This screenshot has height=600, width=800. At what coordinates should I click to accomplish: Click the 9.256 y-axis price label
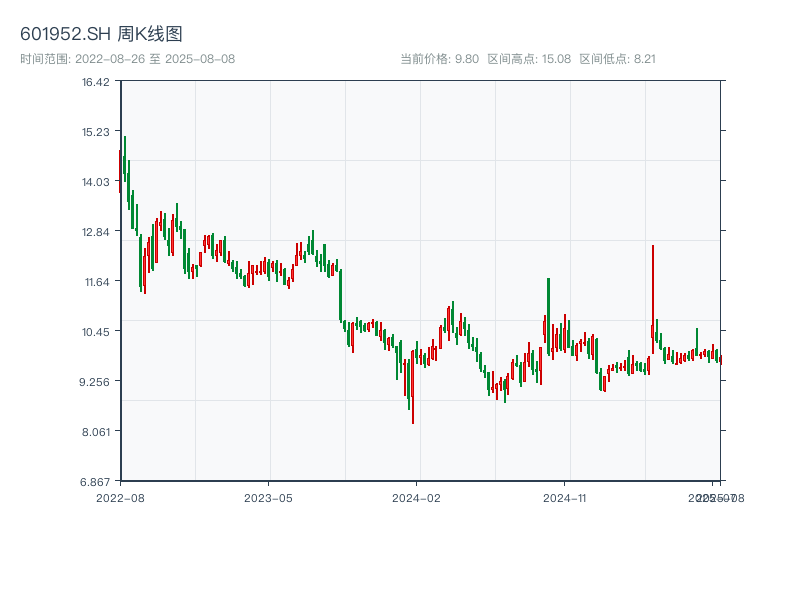[x=96, y=381]
